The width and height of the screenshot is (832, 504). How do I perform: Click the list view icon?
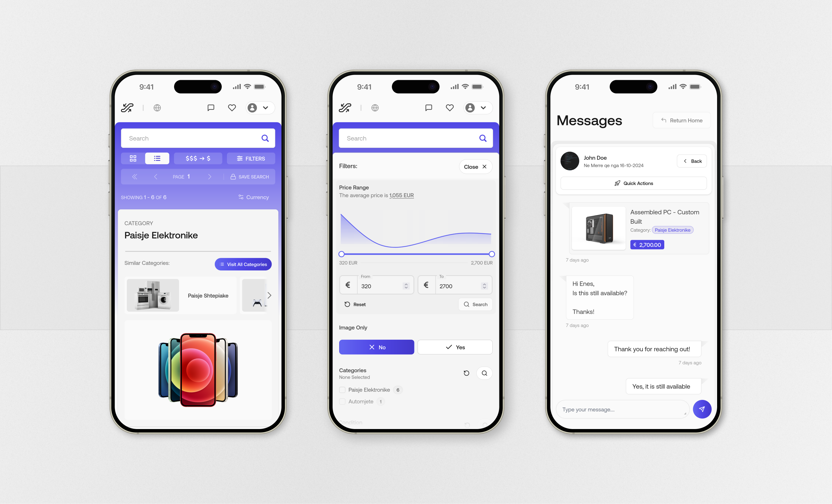157,159
